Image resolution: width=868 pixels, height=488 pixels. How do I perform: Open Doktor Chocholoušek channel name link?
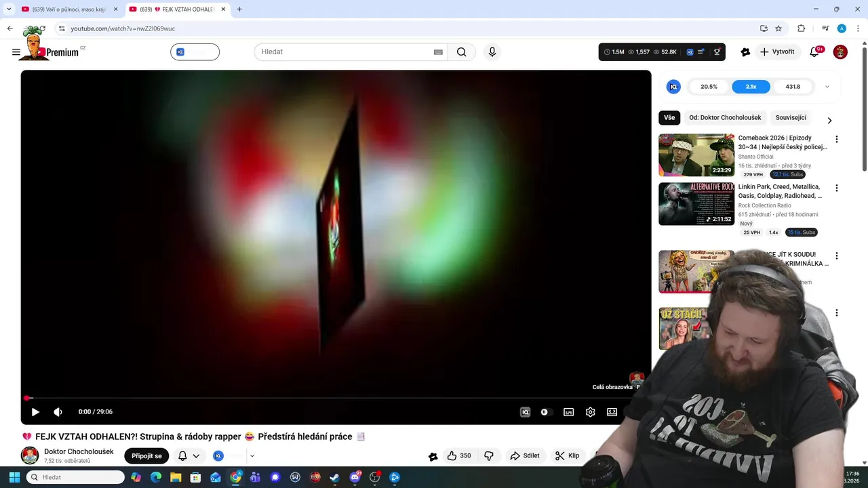(79, 451)
